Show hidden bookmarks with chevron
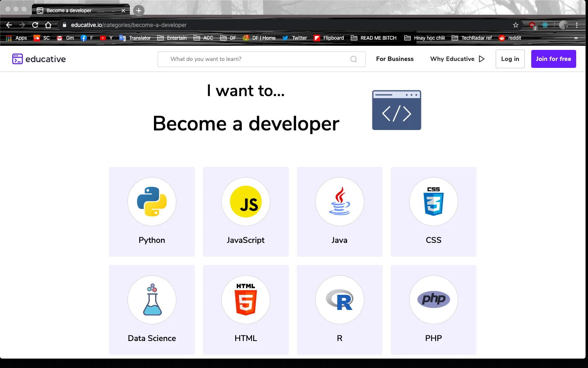 pos(576,38)
